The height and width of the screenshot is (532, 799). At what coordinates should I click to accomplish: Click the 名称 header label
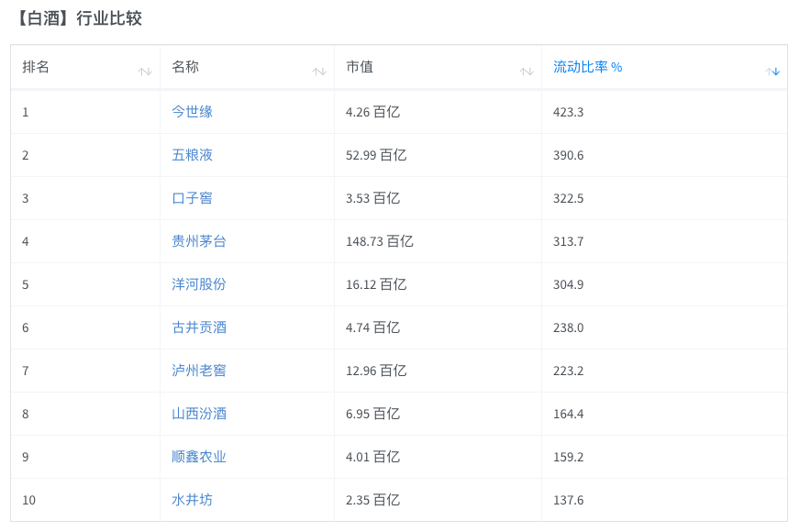185,67
